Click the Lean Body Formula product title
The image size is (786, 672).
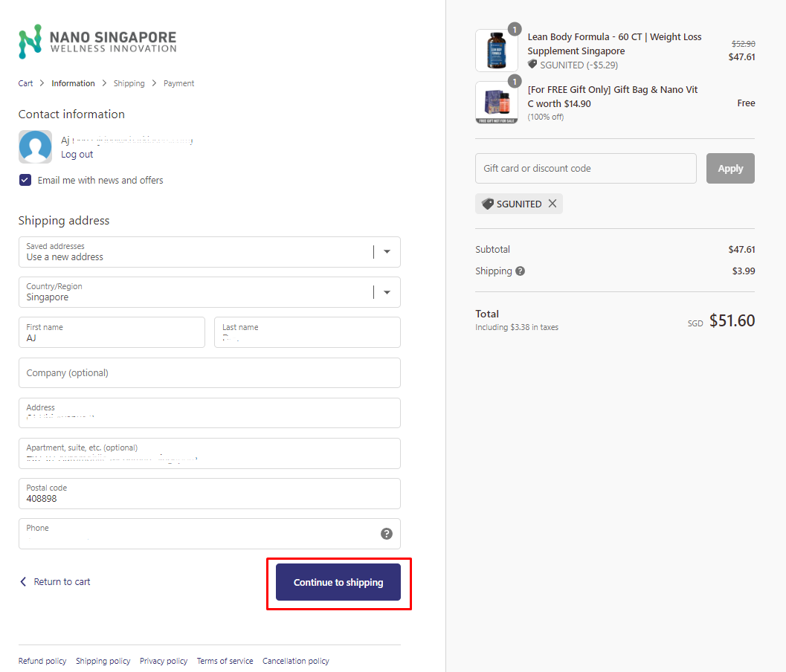(x=614, y=44)
